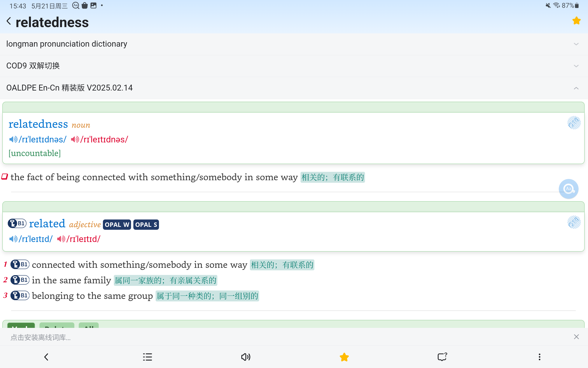Dismiss the offline dictionary install banner

point(576,337)
